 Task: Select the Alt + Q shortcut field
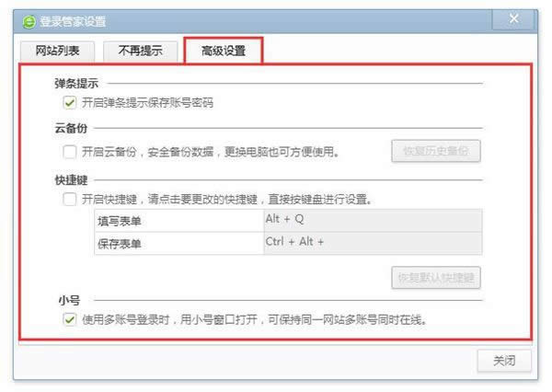[x=373, y=220]
